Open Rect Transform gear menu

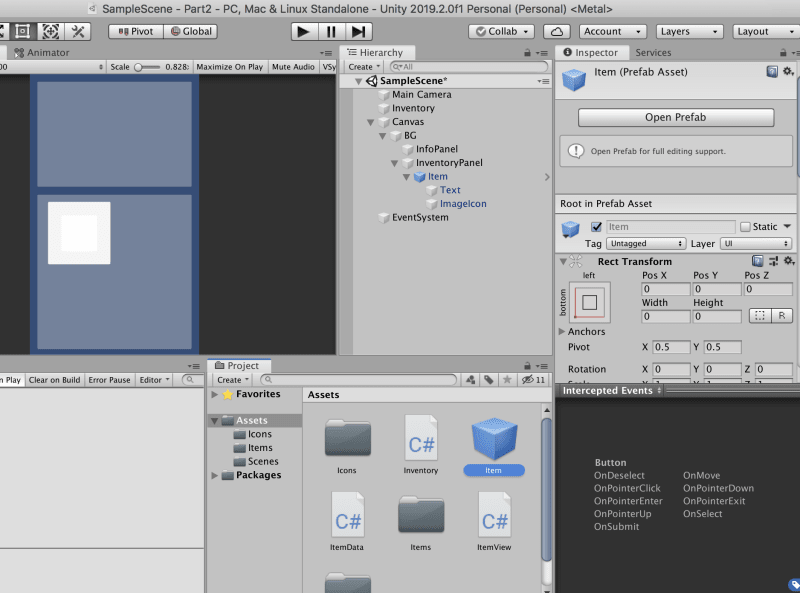(x=789, y=261)
